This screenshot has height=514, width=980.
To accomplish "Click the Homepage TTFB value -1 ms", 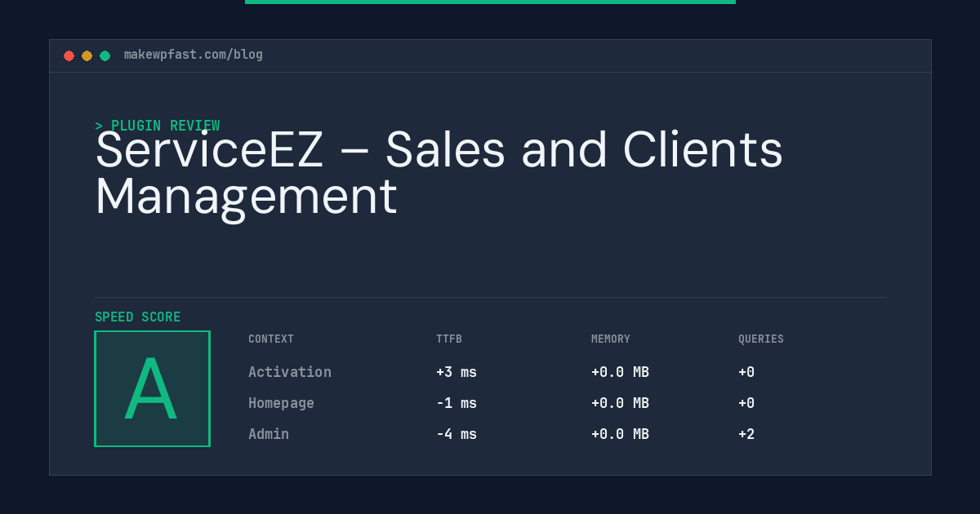I will (x=457, y=403).
